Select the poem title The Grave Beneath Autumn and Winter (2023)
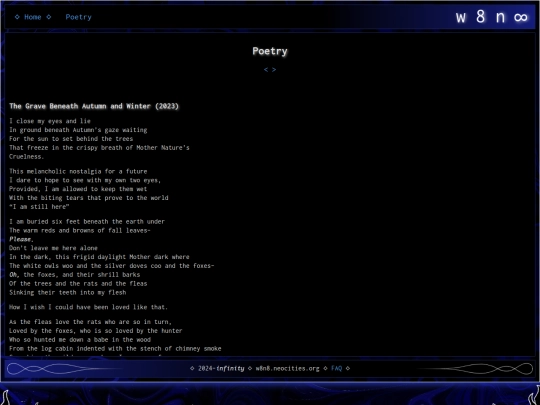 94,106
